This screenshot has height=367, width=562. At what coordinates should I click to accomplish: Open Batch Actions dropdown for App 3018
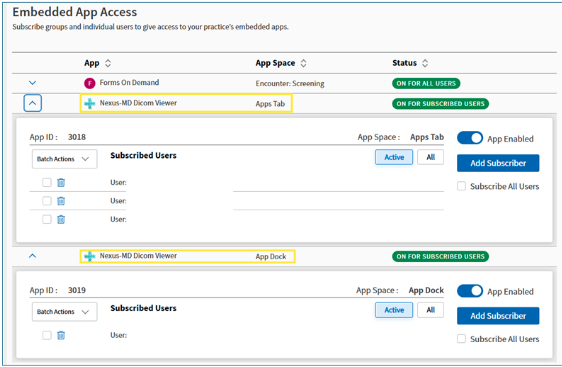65,159
